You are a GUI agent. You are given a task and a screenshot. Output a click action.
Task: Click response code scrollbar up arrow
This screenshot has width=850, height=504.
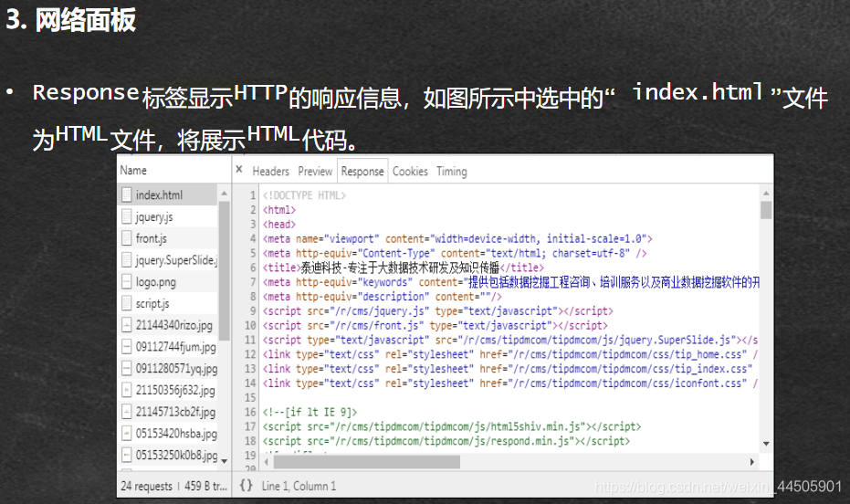point(766,193)
